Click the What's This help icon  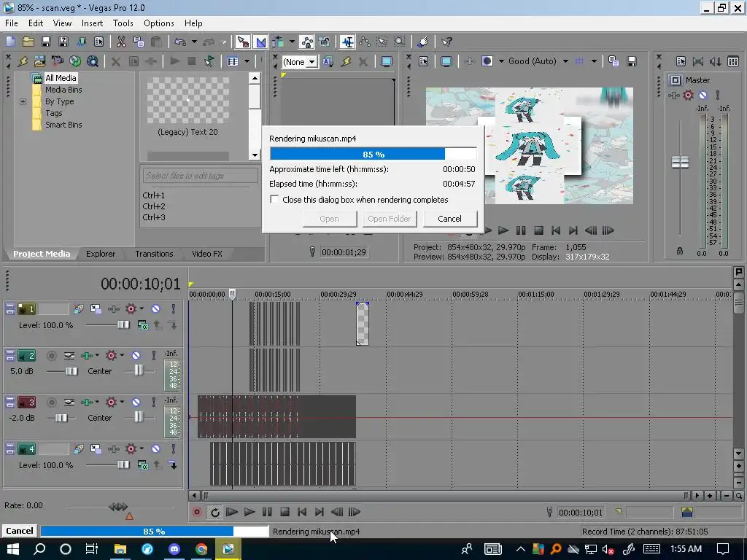[446, 42]
